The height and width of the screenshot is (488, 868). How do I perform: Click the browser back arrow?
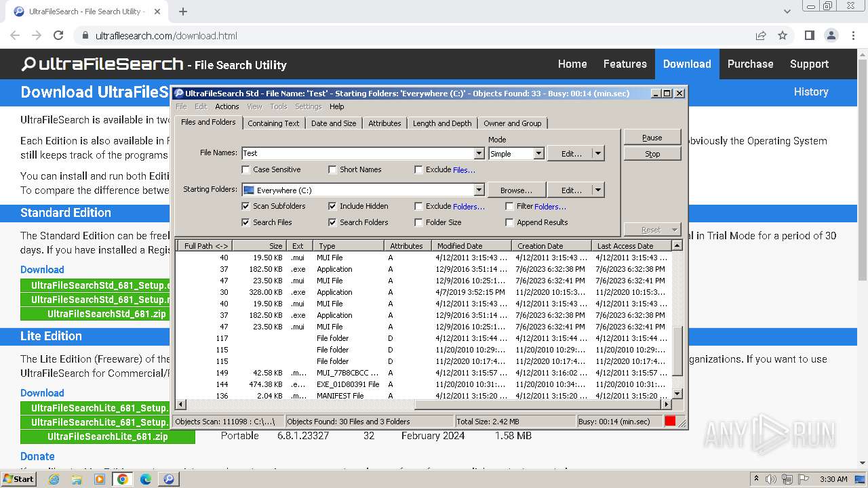point(15,35)
